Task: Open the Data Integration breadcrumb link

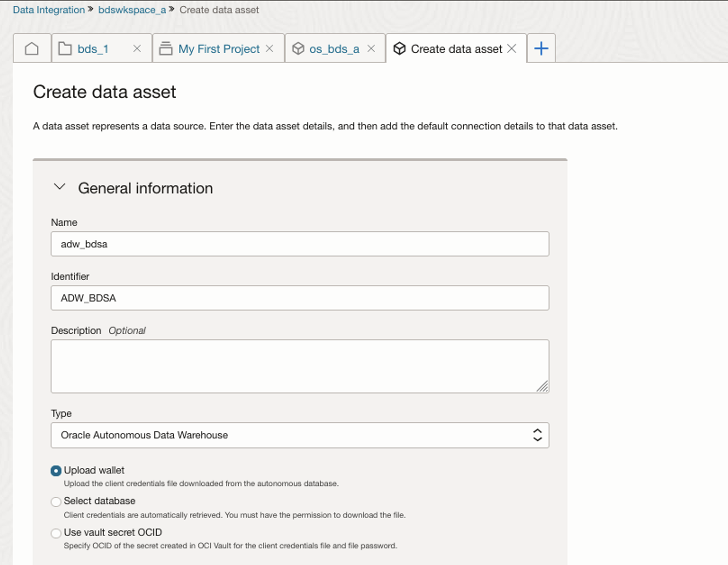Action: tap(49, 10)
